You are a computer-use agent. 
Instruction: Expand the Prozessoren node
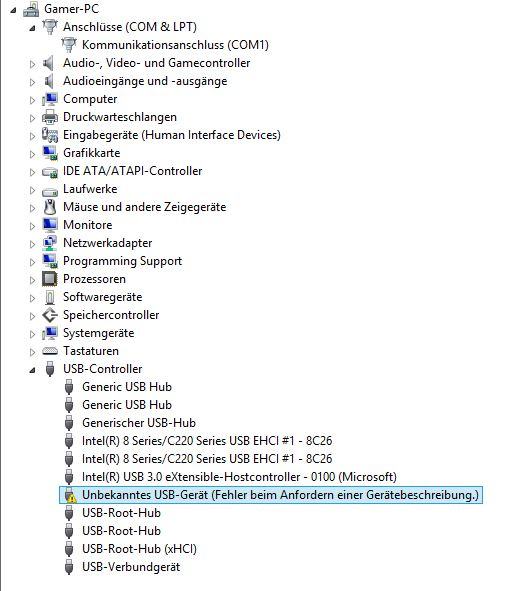point(32,280)
